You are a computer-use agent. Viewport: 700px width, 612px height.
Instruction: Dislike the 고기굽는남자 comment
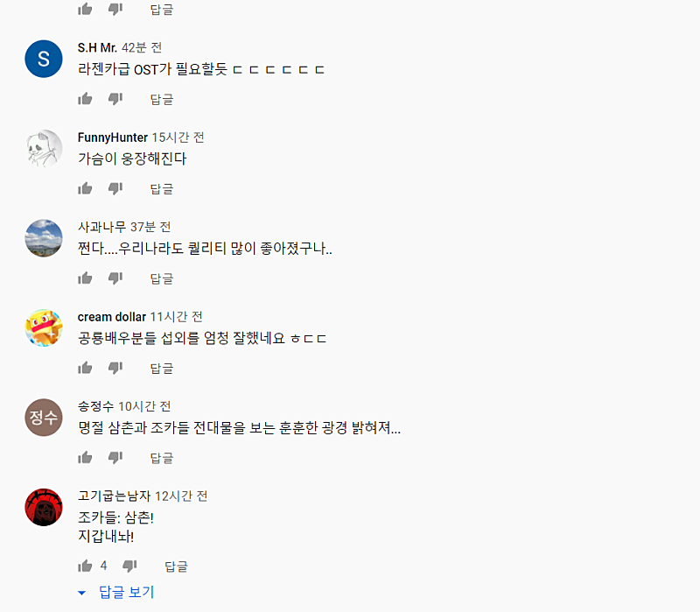pyautogui.click(x=129, y=566)
